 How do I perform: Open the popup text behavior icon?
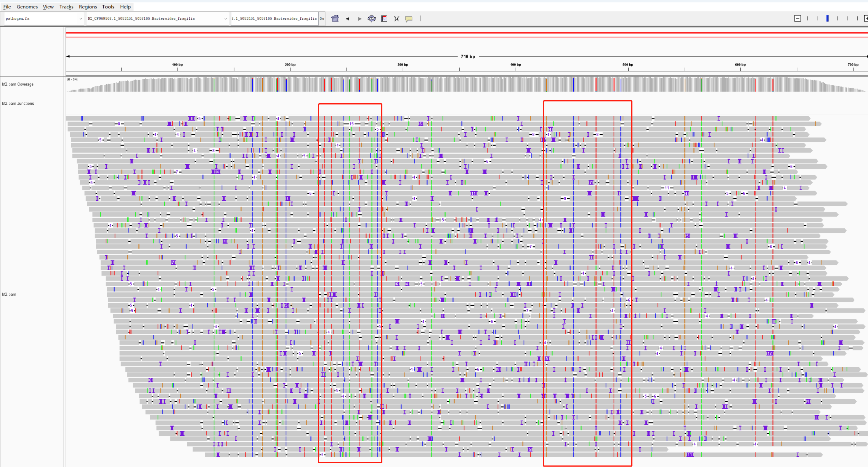point(409,18)
